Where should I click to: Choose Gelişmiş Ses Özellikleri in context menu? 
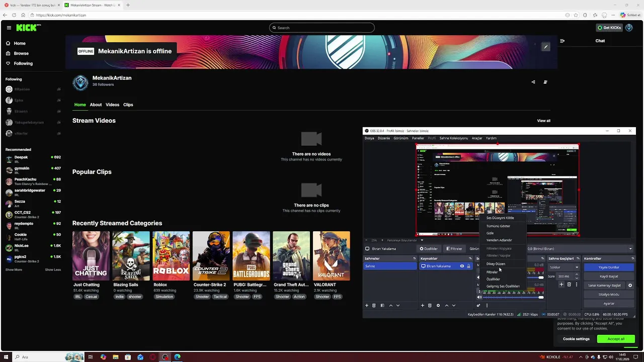[x=503, y=286]
